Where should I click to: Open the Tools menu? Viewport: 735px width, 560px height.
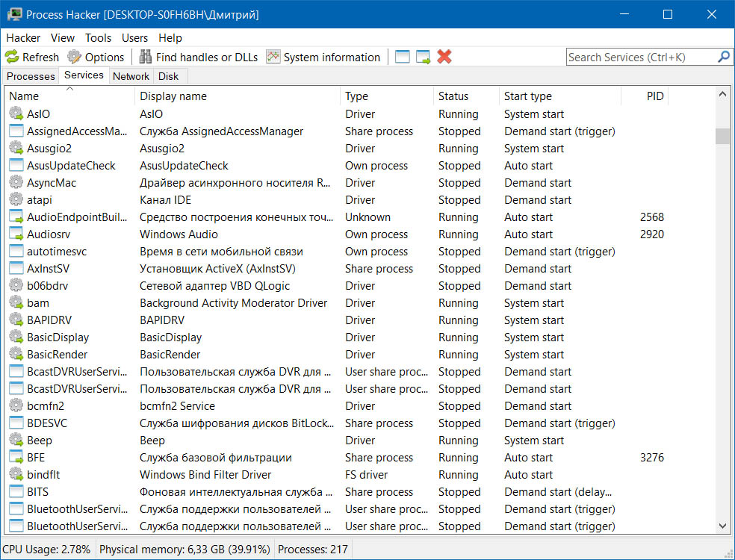click(x=98, y=38)
